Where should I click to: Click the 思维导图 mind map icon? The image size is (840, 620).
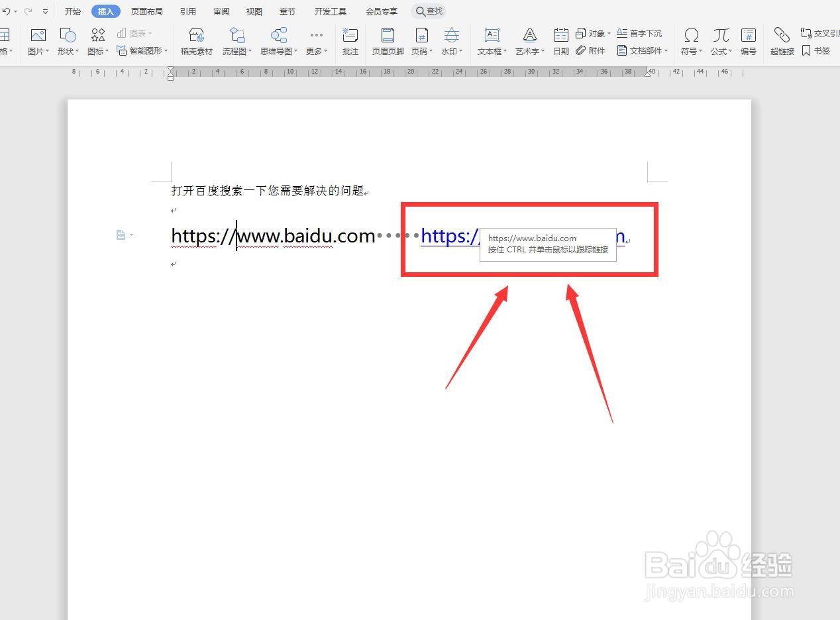tap(279, 35)
